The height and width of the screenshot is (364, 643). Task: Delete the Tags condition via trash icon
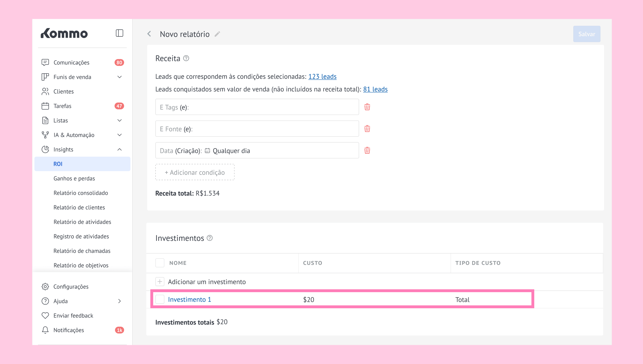click(367, 107)
